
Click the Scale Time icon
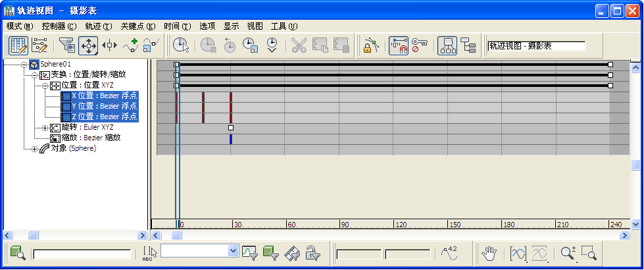coord(250,45)
